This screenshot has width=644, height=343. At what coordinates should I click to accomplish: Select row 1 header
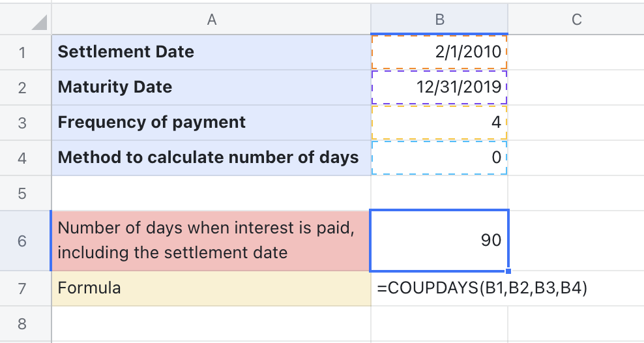point(23,52)
